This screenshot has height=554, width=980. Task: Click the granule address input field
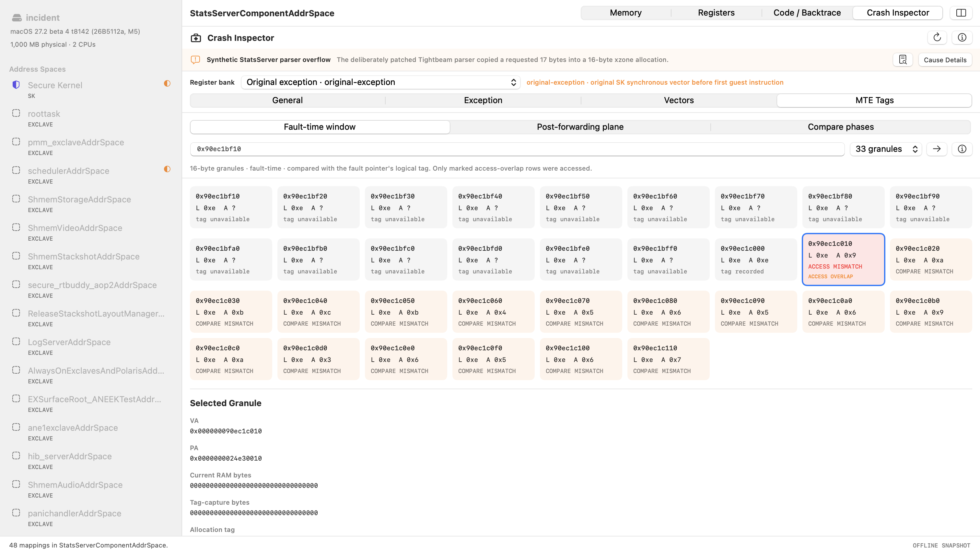[517, 149]
